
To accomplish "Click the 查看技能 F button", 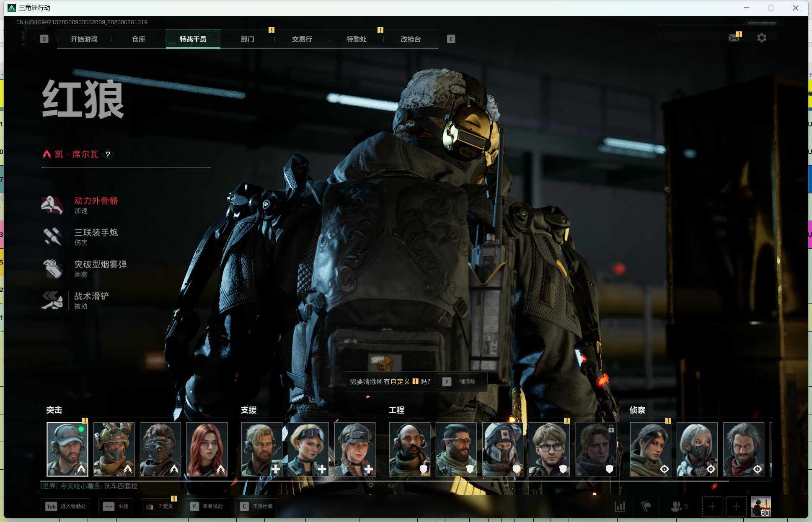I will tap(207, 507).
